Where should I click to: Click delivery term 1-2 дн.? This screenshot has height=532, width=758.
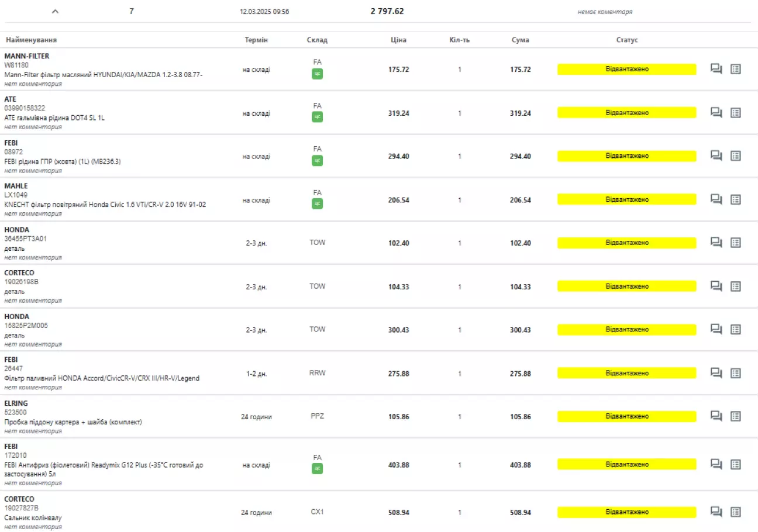coord(257,374)
